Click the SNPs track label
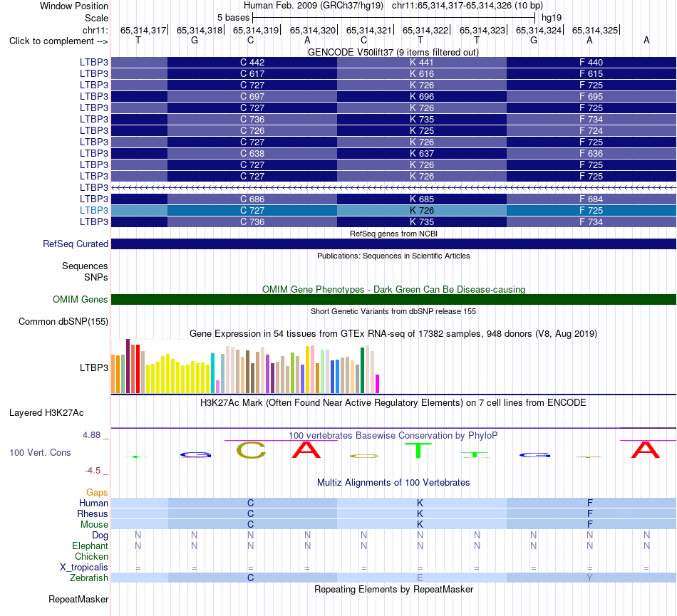 point(96,277)
